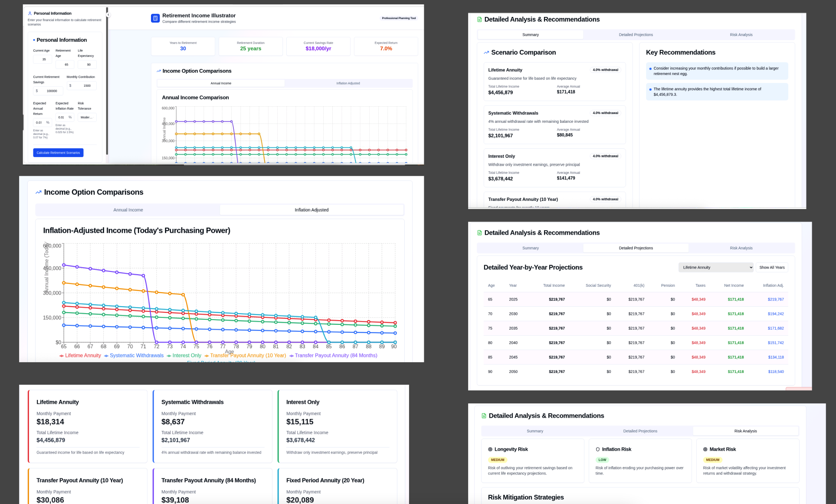Screen dimensions: 836x504
Task: Click the Retirement Income Illustrator calculator logo
Action: 155,18
